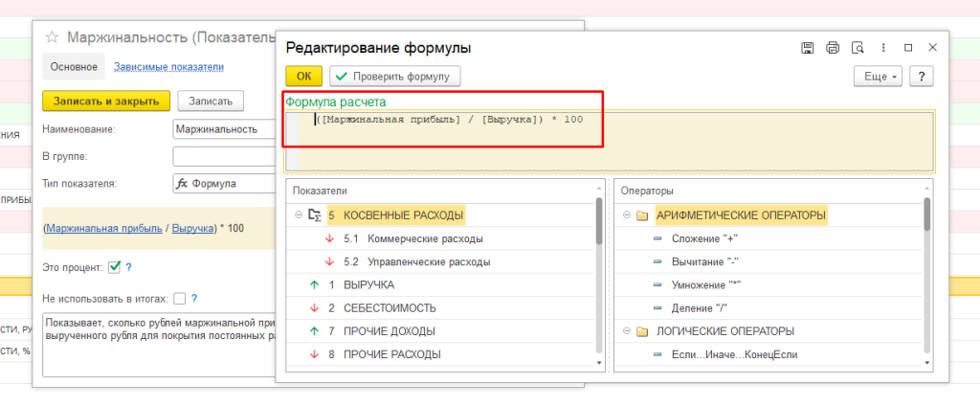Select the 7 ПРОЧИЕ ДОХОДЫ row

(440, 331)
